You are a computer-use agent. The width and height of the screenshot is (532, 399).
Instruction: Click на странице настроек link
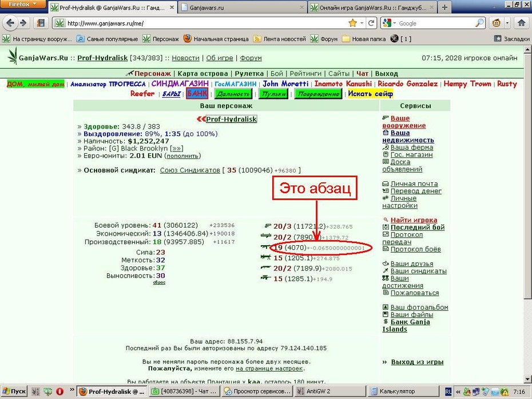tap(269, 369)
